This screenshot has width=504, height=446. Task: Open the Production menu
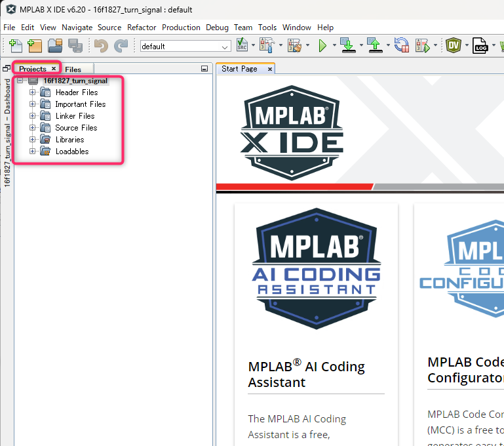coord(181,28)
